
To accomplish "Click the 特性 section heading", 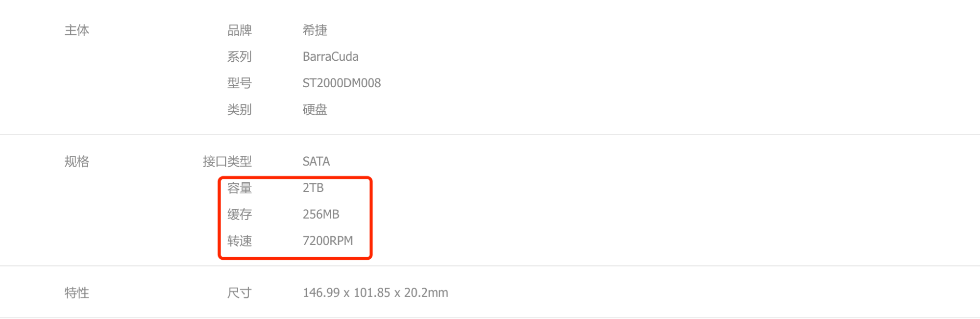I will pyautogui.click(x=77, y=293).
